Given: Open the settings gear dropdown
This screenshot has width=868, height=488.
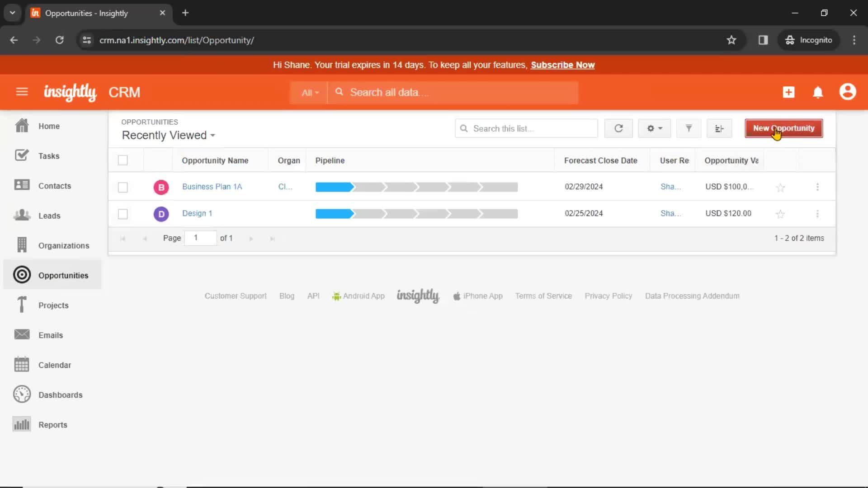Looking at the screenshot, I should [x=654, y=128].
